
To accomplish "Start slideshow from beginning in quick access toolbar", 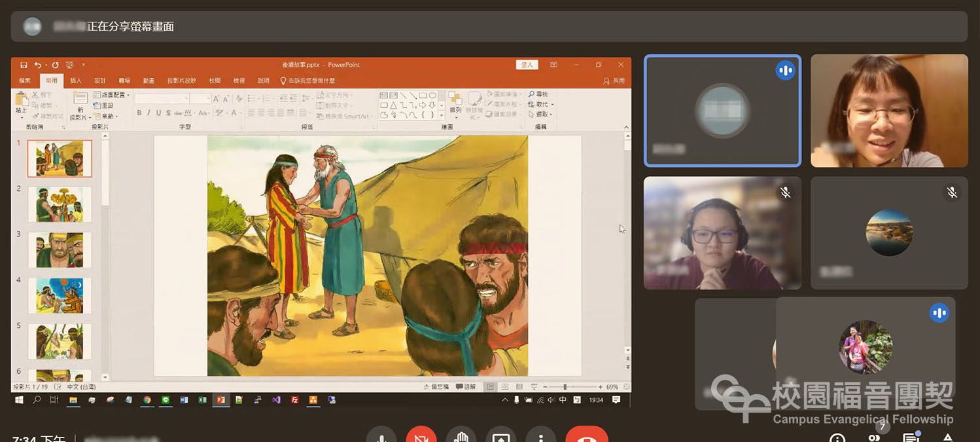I will pyautogui.click(x=70, y=65).
